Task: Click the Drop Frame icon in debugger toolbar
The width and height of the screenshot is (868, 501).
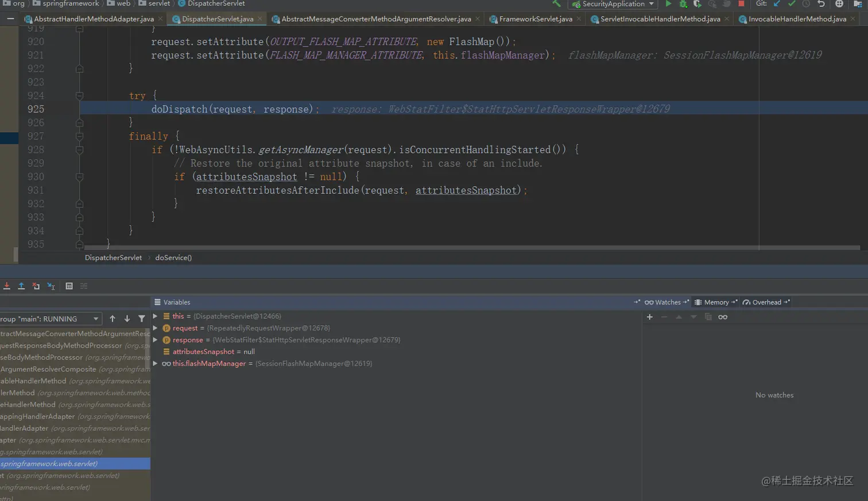Action: (36, 286)
